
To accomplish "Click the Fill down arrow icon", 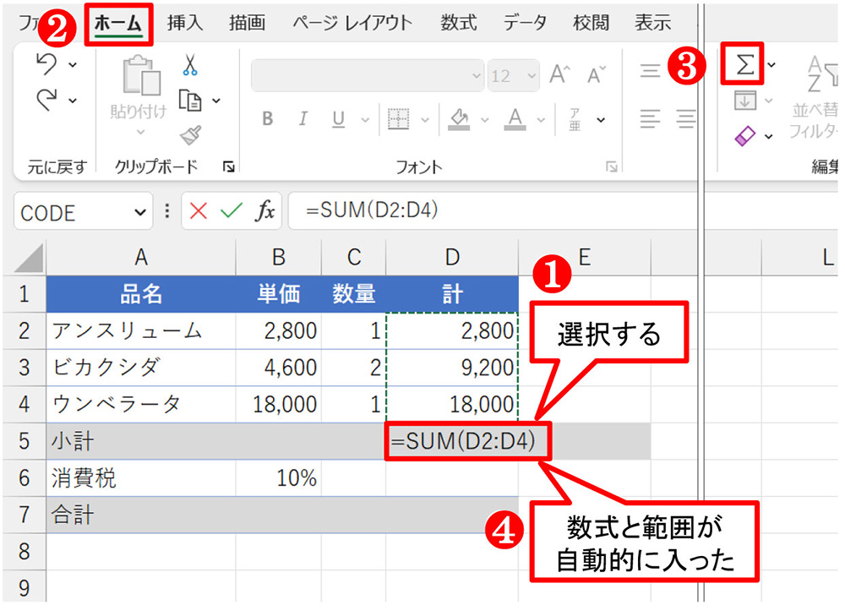I will 744,101.
